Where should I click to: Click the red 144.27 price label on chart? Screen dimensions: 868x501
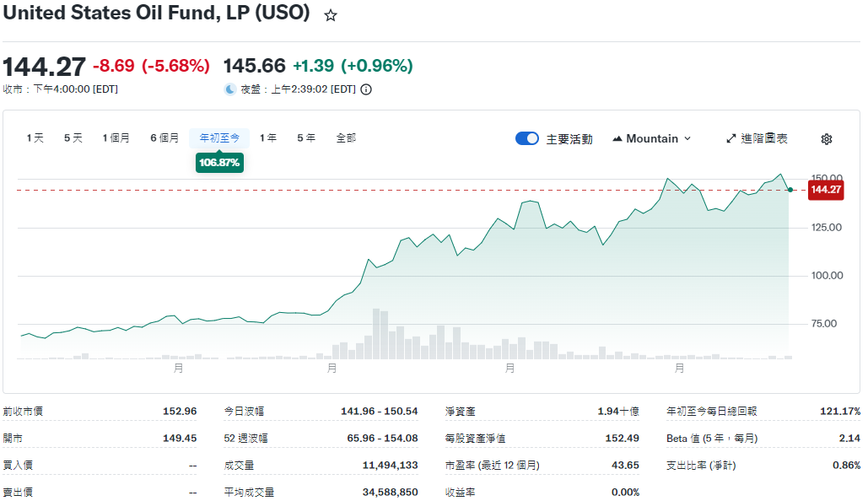point(826,190)
